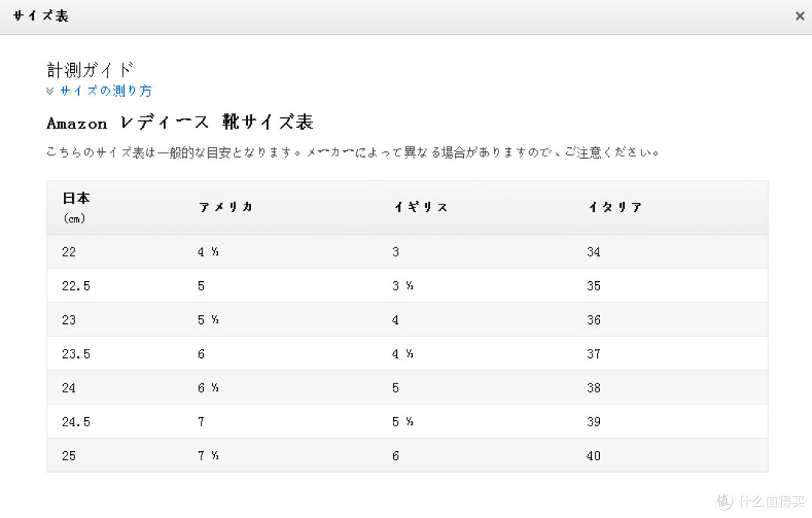Viewport: 812px width, 518px height.
Task: Click the サイズ表 dialog title
Action: click(x=41, y=16)
